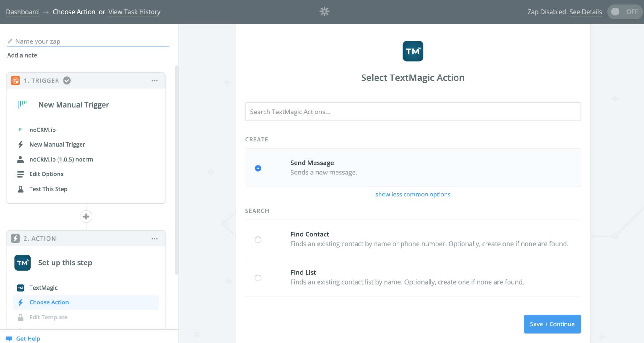Click the noCRM.io trigger icon
Screen dimensions: 644x343
(x=21, y=130)
